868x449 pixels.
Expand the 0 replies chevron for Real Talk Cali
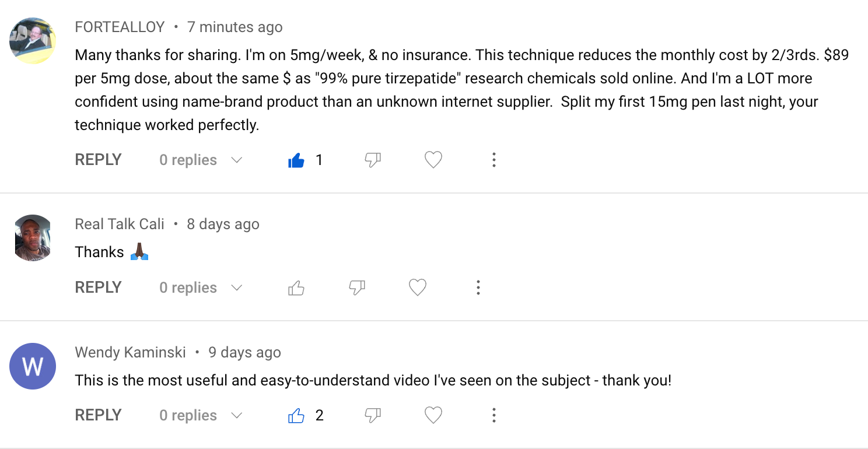[x=236, y=287]
